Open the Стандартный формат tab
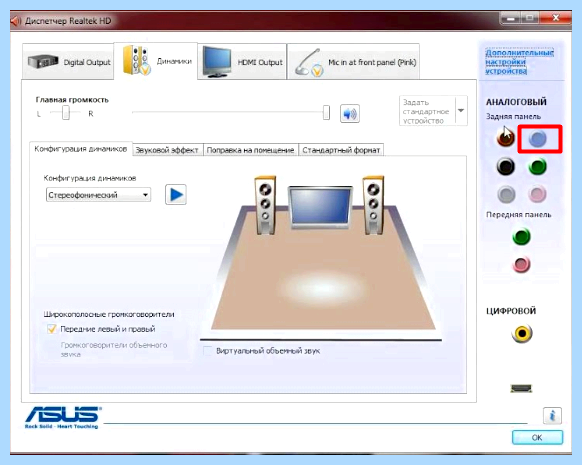 click(341, 150)
